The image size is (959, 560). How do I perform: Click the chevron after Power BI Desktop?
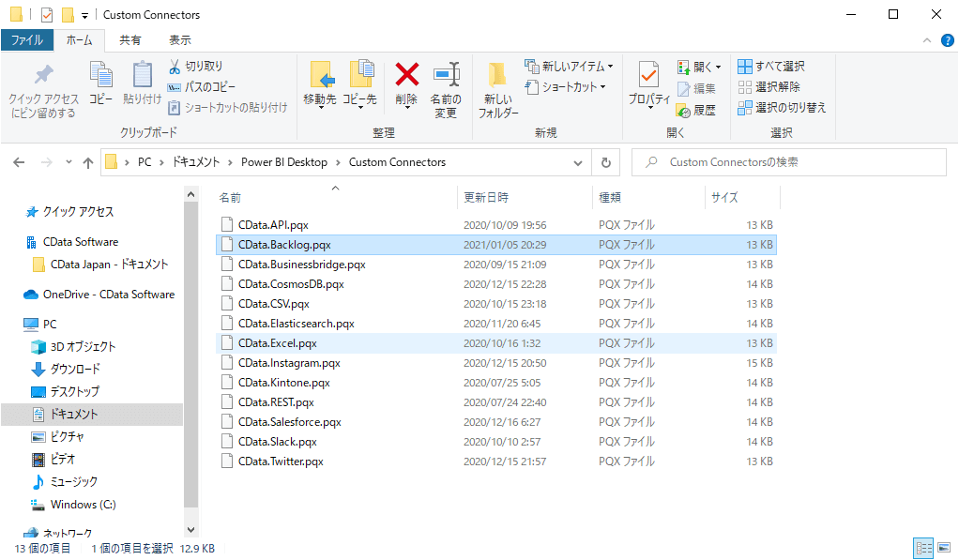tap(338, 162)
